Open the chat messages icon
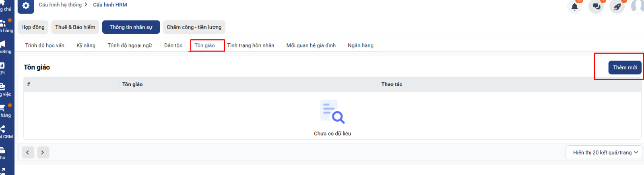The width and height of the screenshot is (644, 175). [596, 7]
